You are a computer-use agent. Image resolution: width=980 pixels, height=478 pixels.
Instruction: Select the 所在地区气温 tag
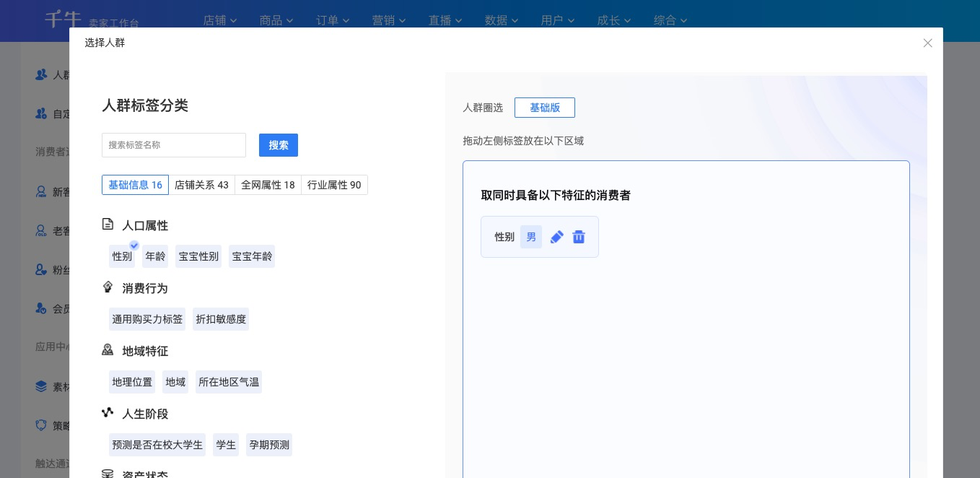[229, 382]
